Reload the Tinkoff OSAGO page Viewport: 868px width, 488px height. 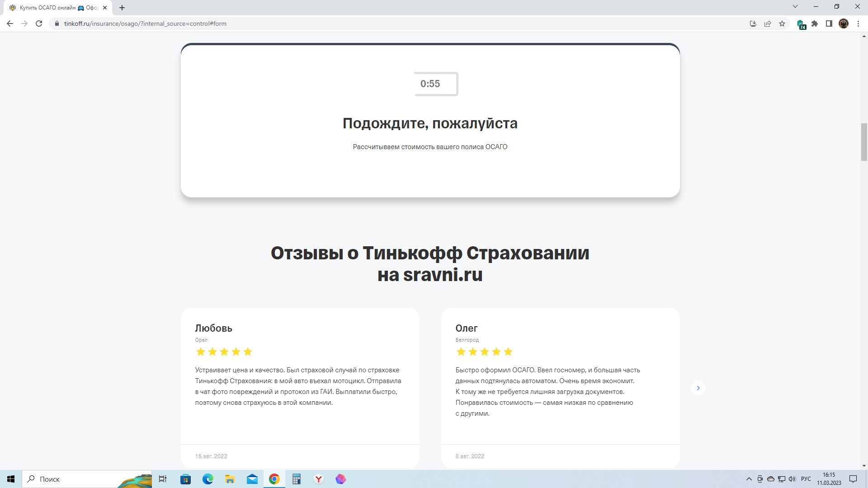pyautogui.click(x=39, y=23)
